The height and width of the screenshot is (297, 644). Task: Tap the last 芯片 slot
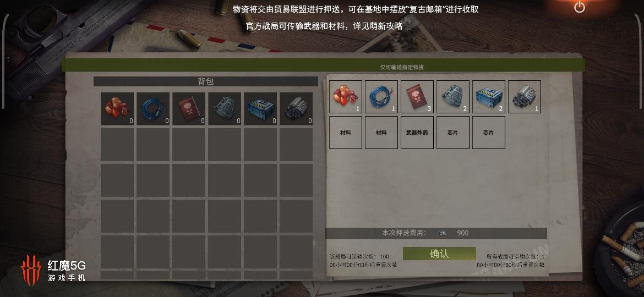(488, 133)
